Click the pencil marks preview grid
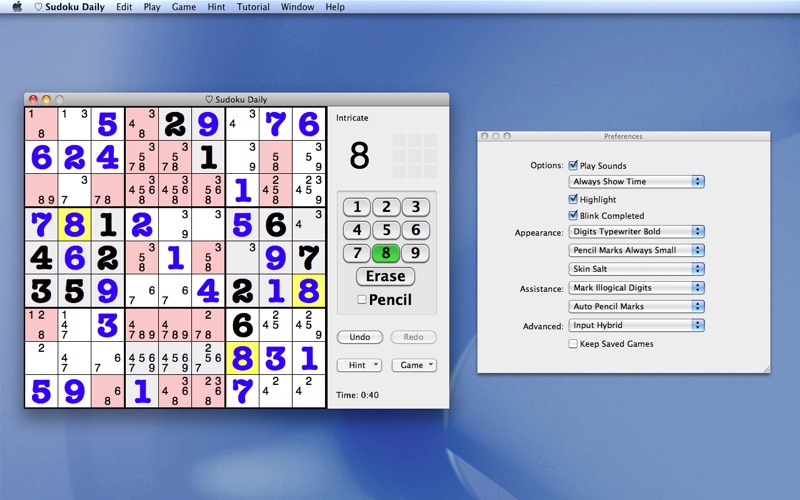800x500 pixels. (x=414, y=156)
